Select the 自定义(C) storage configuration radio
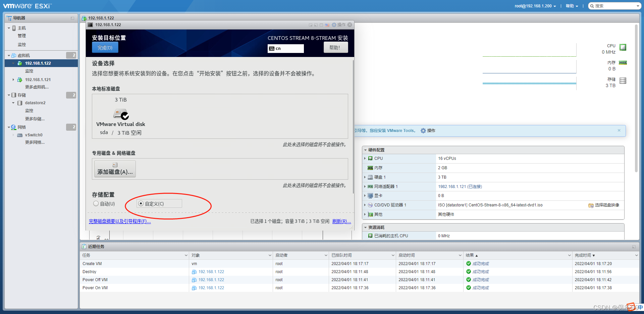Viewport: 644px width, 314px height. click(141, 204)
